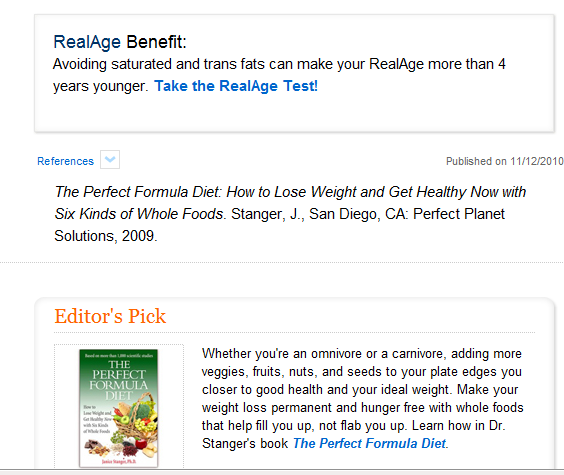
Task: Click the References label
Action: (65, 161)
